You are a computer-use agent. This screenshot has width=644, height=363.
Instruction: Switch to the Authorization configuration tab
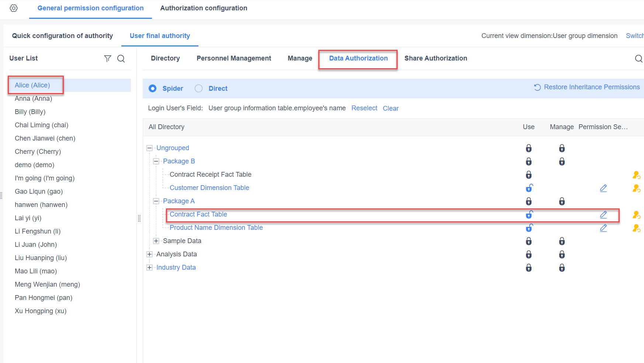(x=203, y=8)
